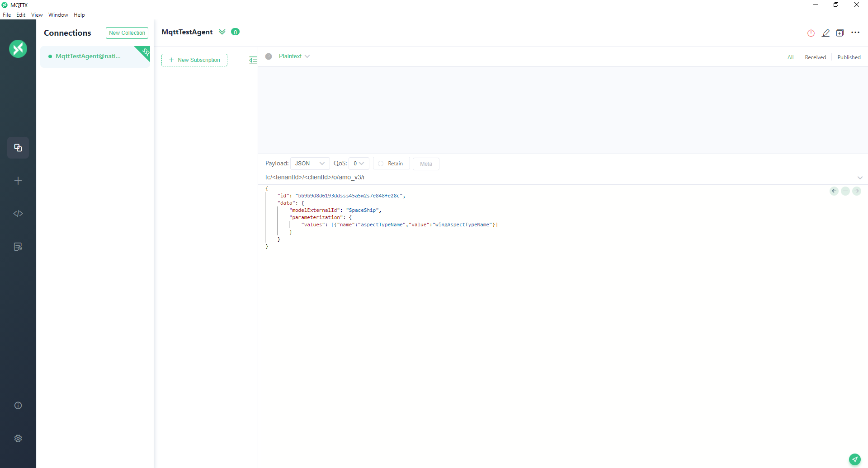Go to previous payload history arrow

click(x=834, y=191)
